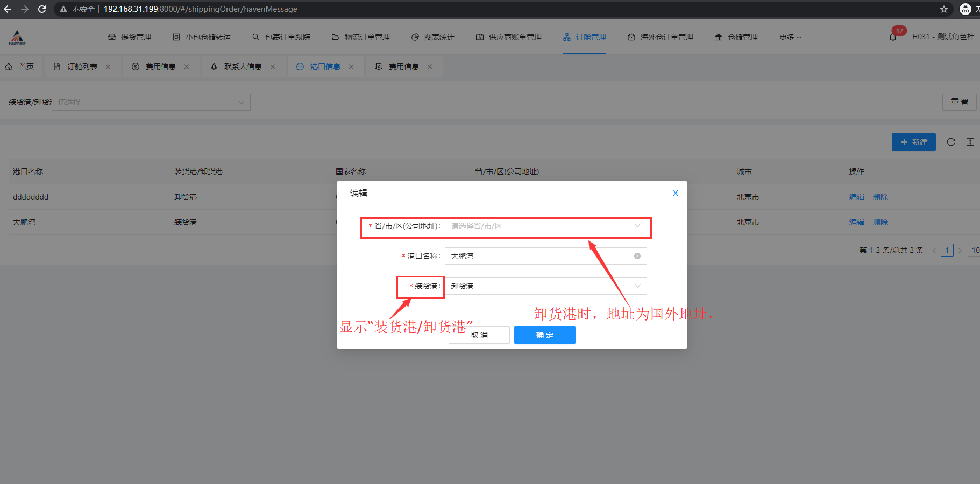The width and height of the screenshot is (980, 484).
Task: Click the column height density icon
Action: pos(970,142)
